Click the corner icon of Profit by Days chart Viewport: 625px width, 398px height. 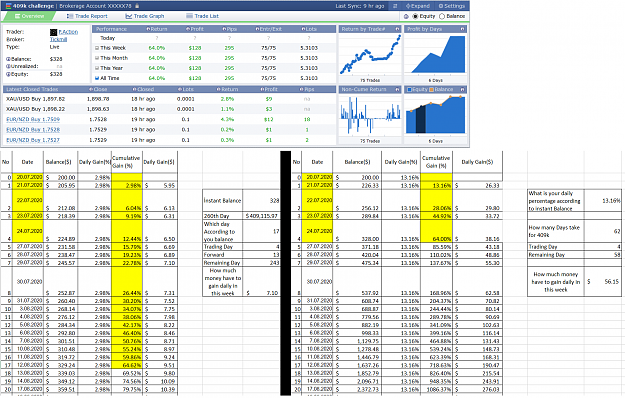pyautogui.click(x=462, y=29)
